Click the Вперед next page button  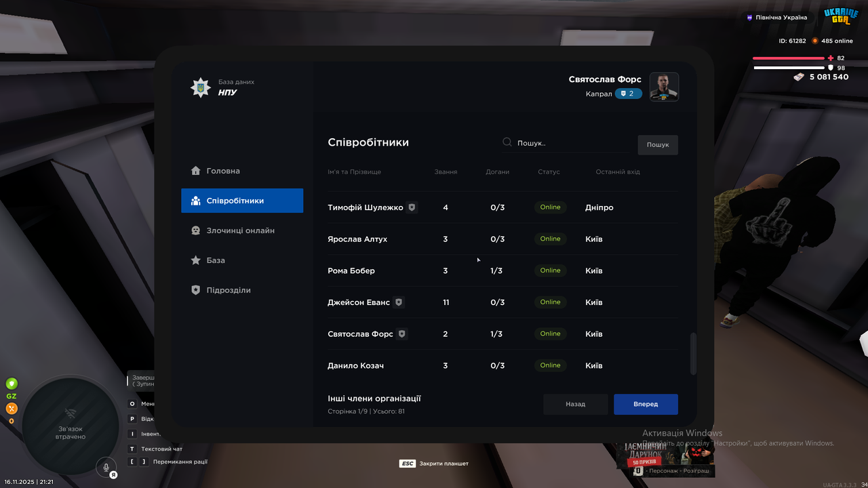click(646, 404)
